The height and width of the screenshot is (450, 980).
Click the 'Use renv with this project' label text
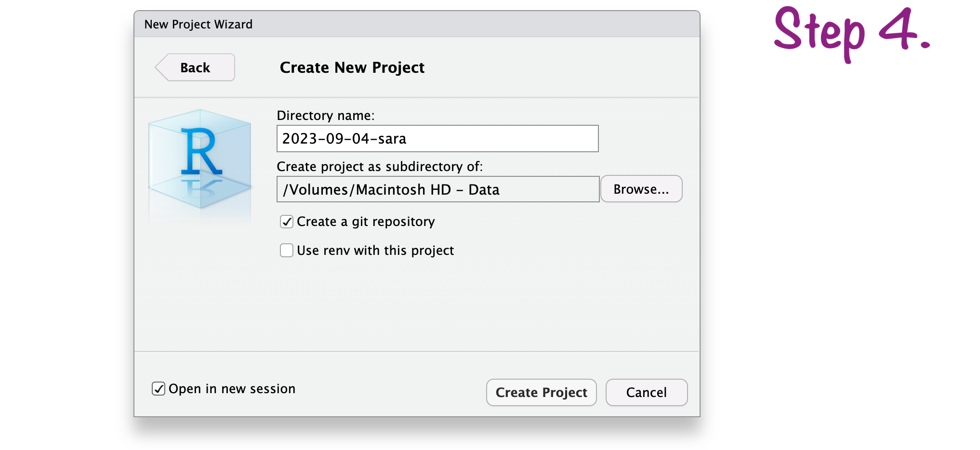375,251
